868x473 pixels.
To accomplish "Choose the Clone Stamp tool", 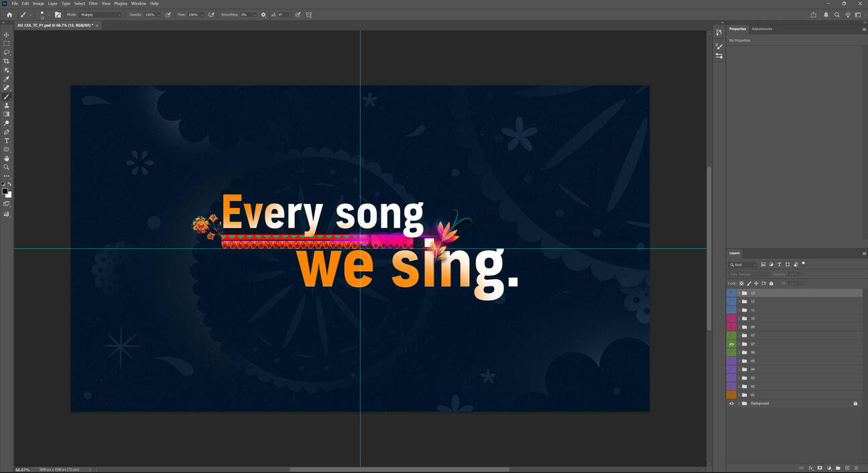I will pos(7,105).
